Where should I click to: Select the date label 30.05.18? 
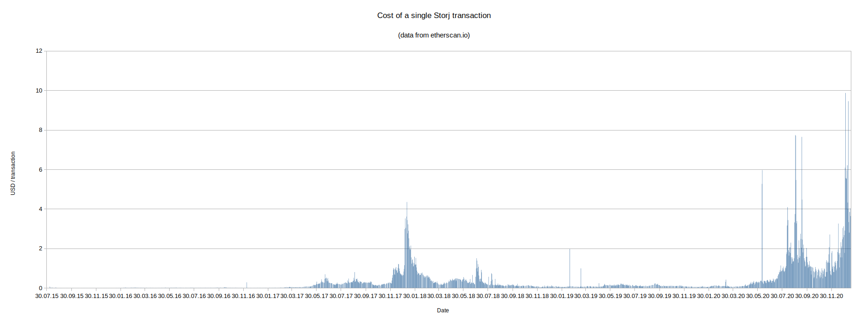pyautogui.click(x=463, y=296)
